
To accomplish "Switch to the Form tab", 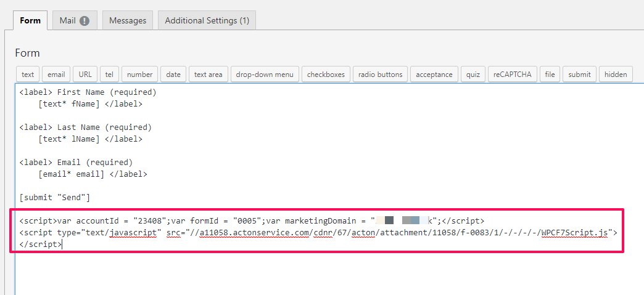I will (30, 20).
